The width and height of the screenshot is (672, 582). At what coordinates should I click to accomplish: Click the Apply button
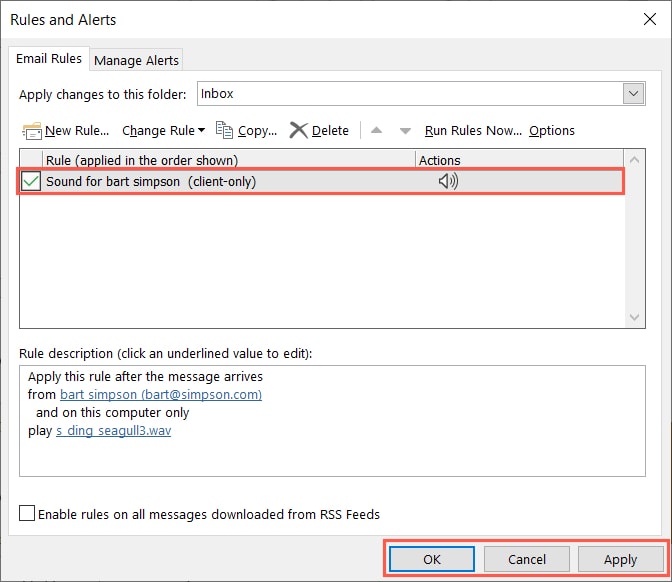coord(621,559)
